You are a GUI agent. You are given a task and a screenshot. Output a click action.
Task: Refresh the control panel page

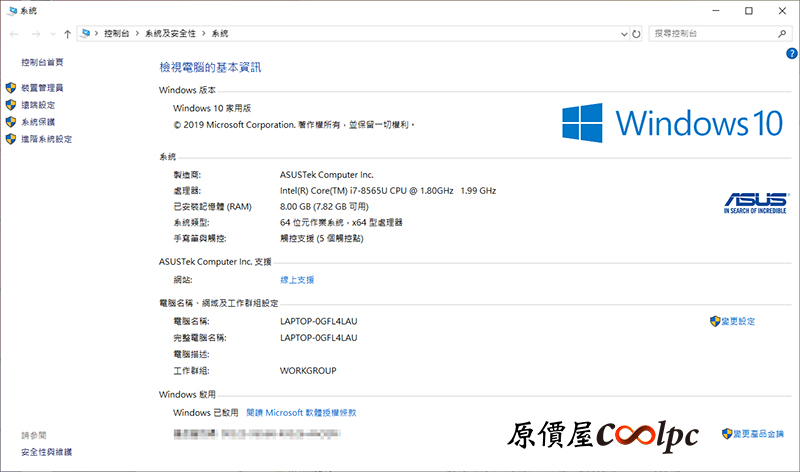pyautogui.click(x=636, y=34)
